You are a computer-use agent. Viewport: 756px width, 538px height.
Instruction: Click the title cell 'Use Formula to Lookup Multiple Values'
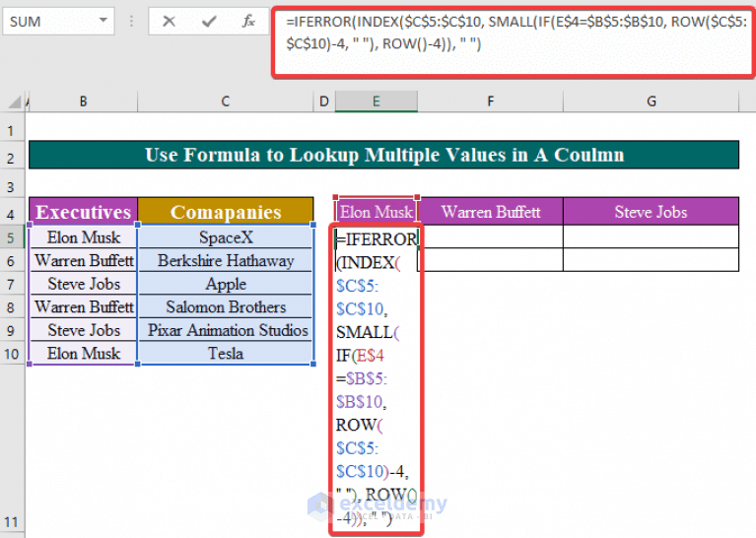pos(383,155)
